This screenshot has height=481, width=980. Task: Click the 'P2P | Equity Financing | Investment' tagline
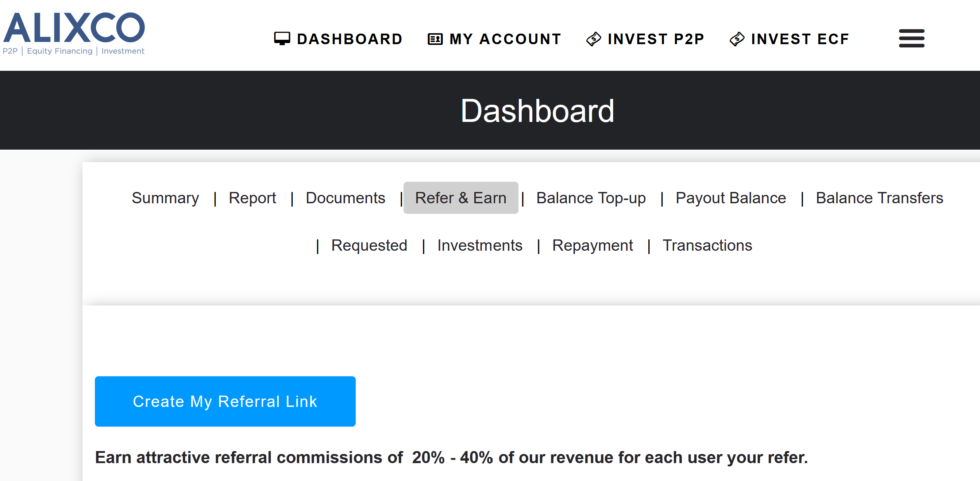[x=73, y=51]
